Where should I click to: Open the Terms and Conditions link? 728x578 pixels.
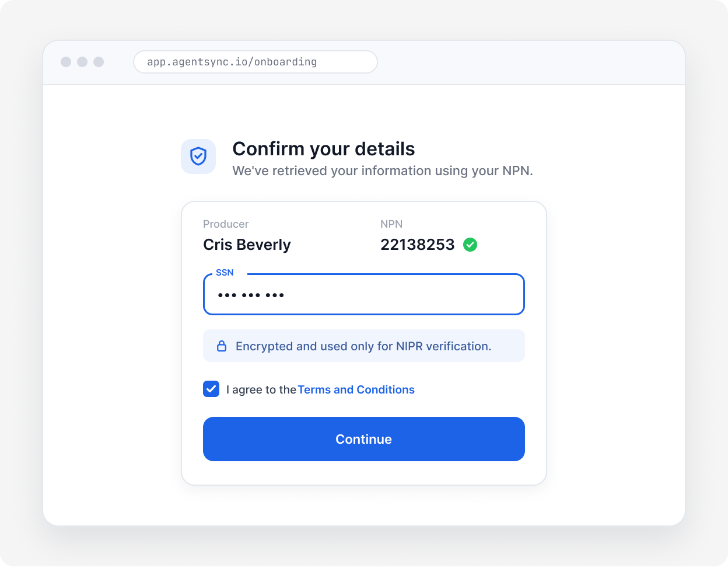tap(356, 389)
